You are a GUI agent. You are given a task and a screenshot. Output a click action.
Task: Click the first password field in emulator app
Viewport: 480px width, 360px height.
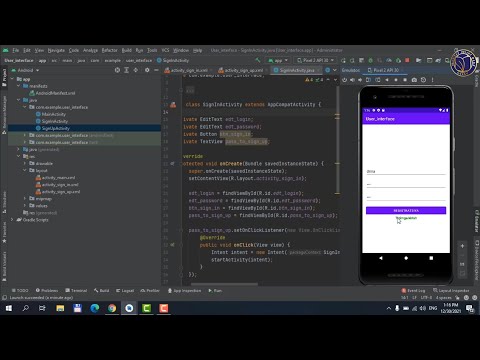click(x=406, y=184)
